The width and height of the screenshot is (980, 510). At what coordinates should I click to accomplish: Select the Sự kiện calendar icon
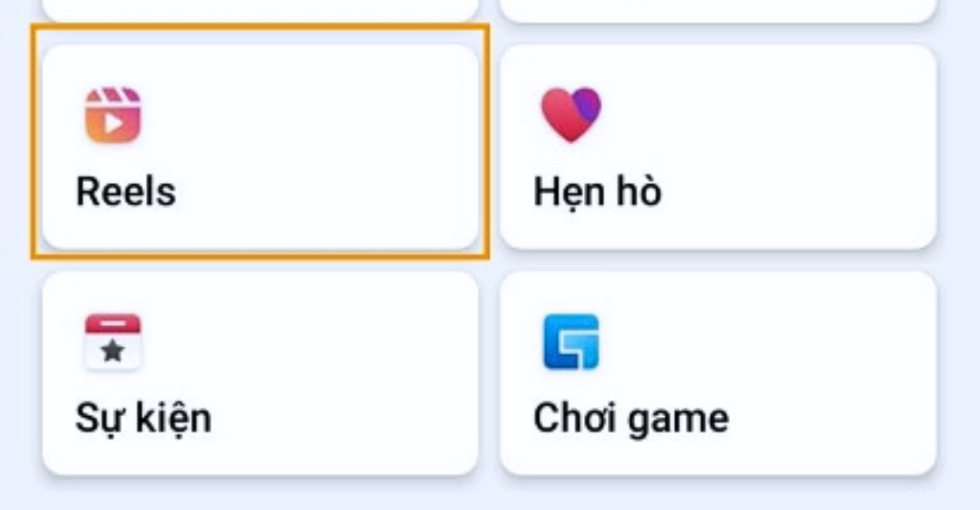point(114,342)
